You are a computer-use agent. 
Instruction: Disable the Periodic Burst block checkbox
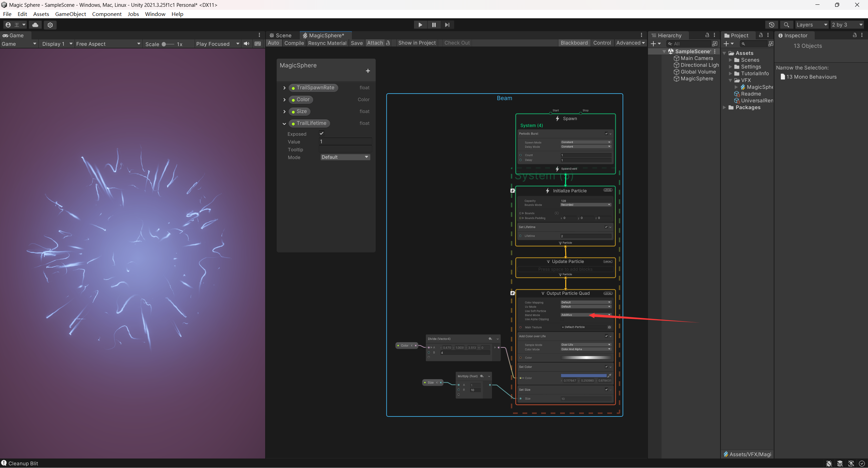(606, 134)
